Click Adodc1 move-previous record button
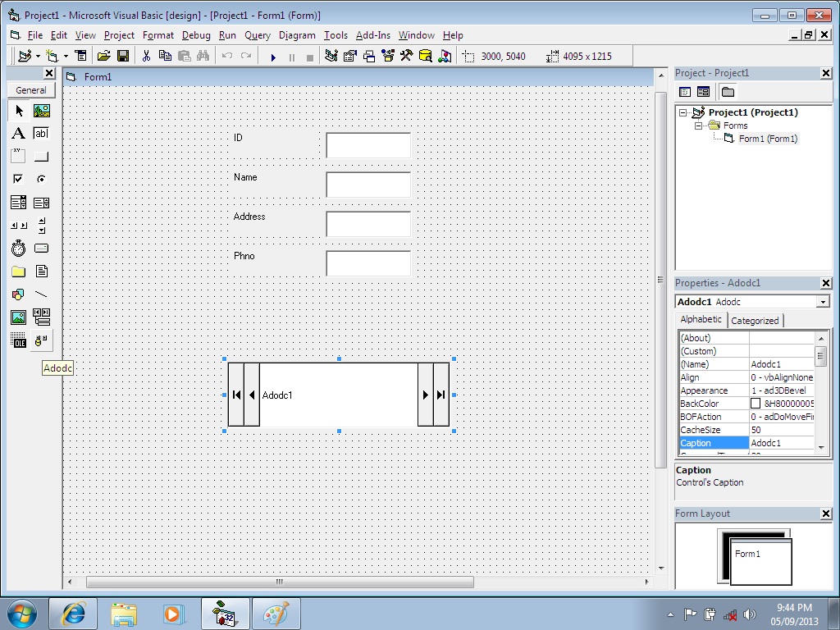Image resolution: width=840 pixels, height=630 pixels. click(x=252, y=395)
